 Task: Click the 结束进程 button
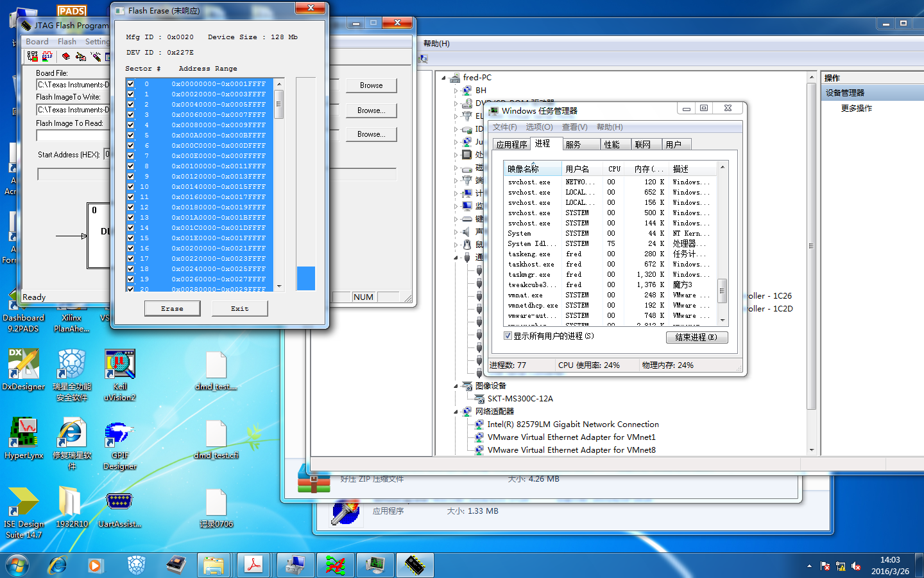coord(696,337)
